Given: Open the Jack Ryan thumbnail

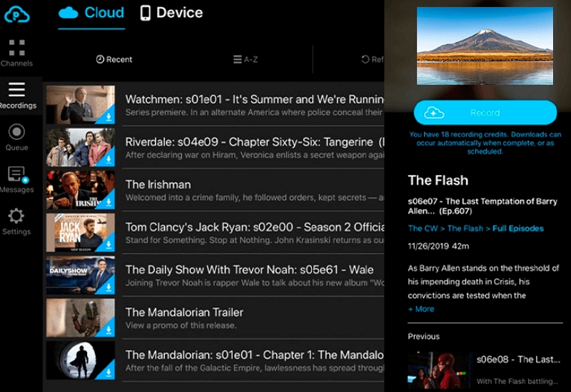Looking at the screenshot, I should (81, 233).
